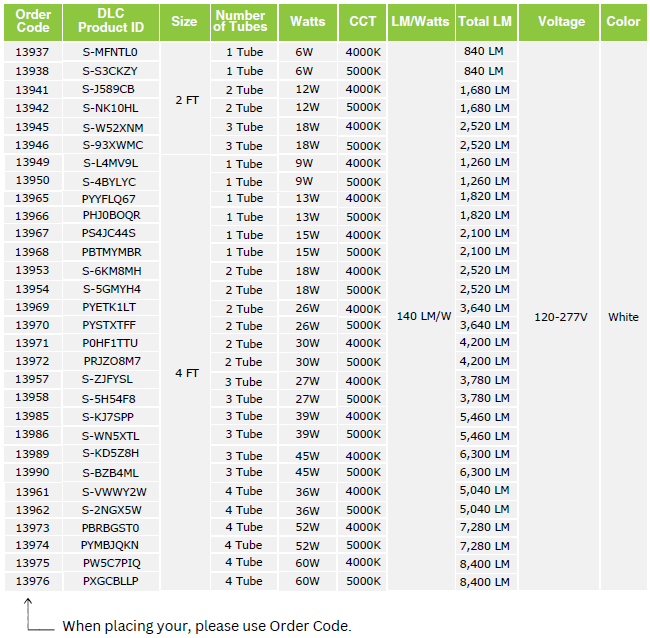Viewport: 650px width, 638px height.
Task: Click 7,280 LM in row 13973
Action: click(x=485, y=527)
